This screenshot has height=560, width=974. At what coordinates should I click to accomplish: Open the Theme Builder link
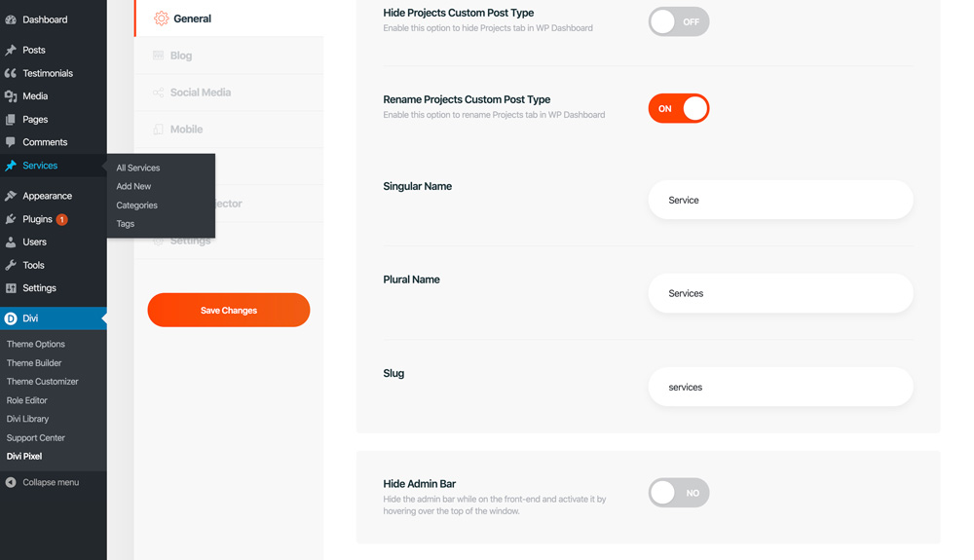coord(34,363)
